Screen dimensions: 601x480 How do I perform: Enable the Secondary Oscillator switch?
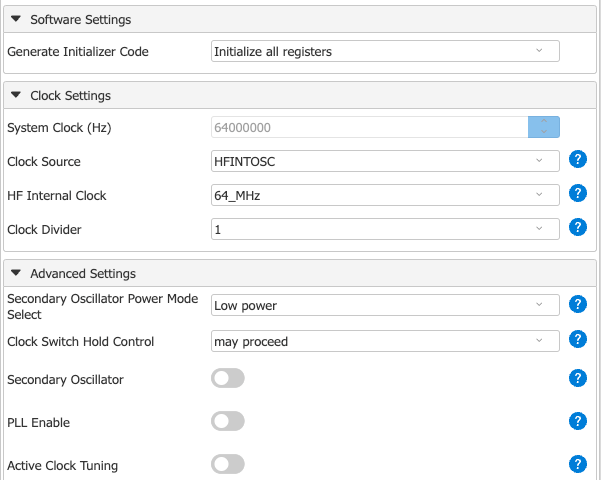pos(228,378)
